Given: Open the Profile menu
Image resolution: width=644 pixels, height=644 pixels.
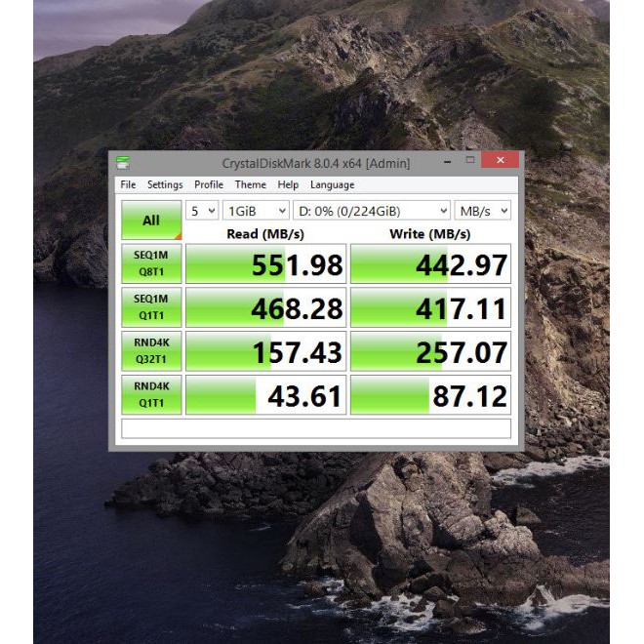Looking at the screenshot, I should click(209, 184).
